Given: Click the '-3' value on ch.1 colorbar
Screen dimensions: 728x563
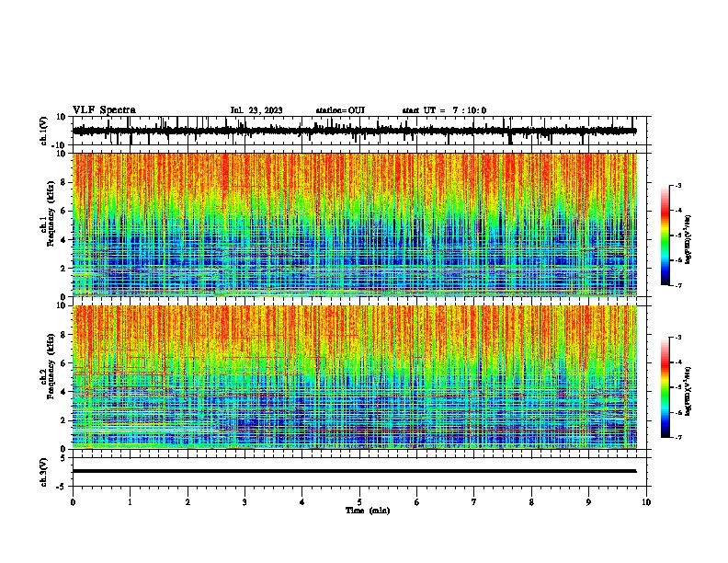Looking at the screenshot, I should pos(678,185).
